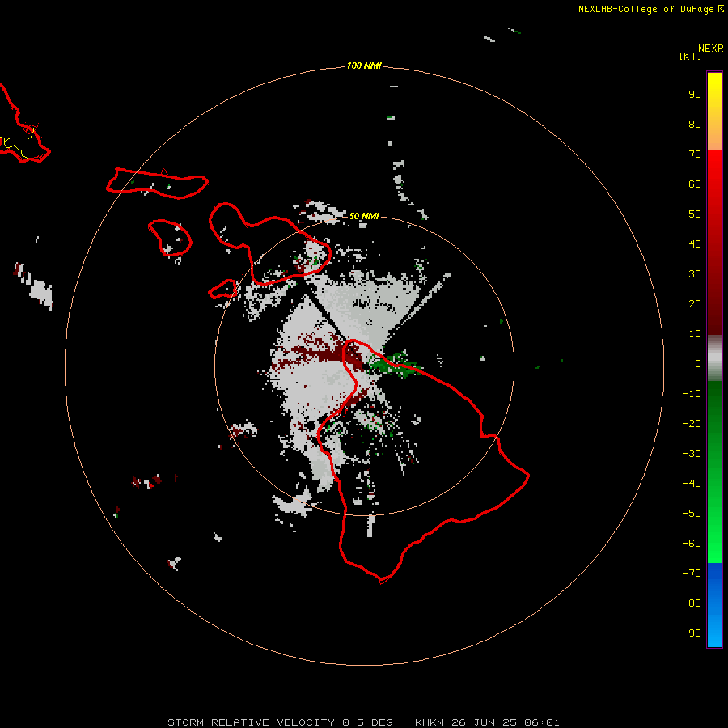
Task: Click the -40 value on the velocity scale
Action: 692,484
